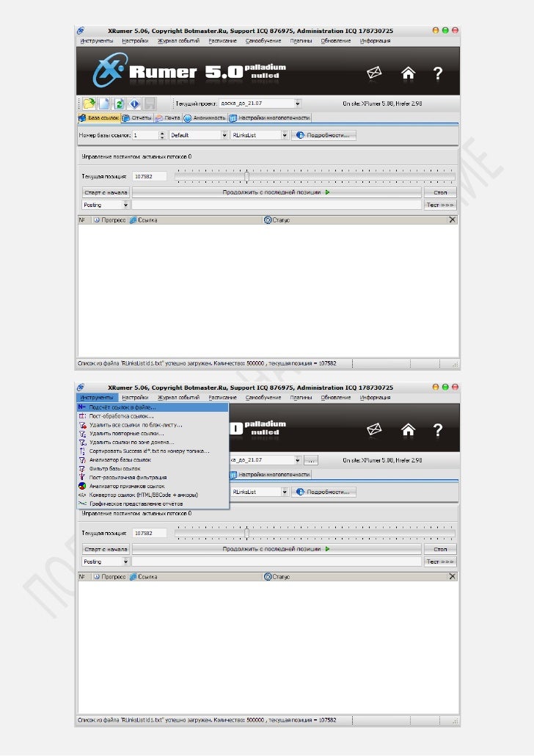Switch to the Почта tab
Viewport: 534px width, 756px height.
168,117
